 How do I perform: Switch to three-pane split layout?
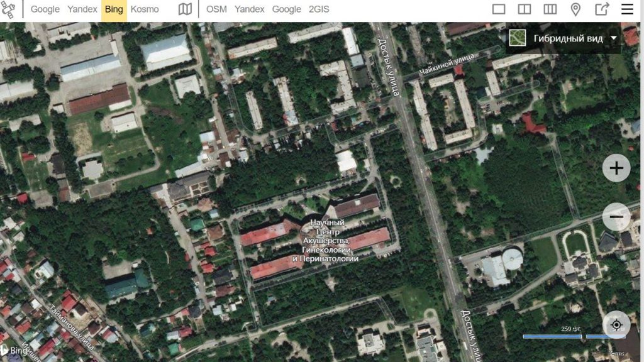click(x=550, y=9)
